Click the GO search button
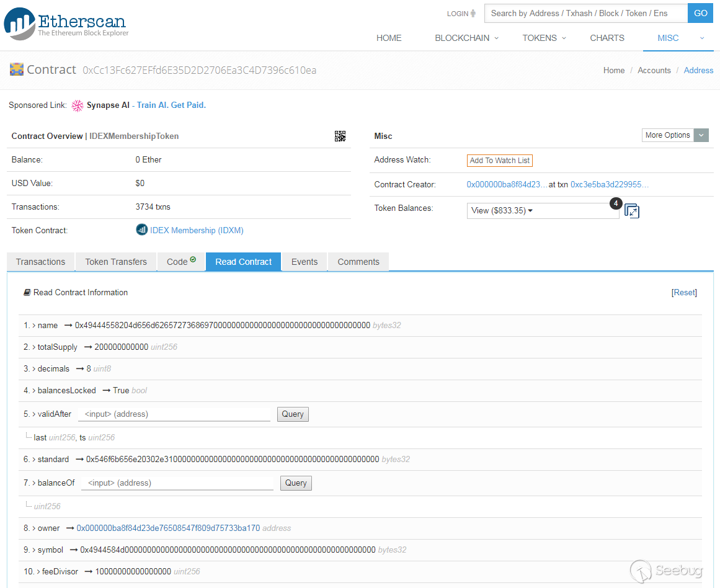This screenshot has width=720, height=588. (x=700, y=13)
